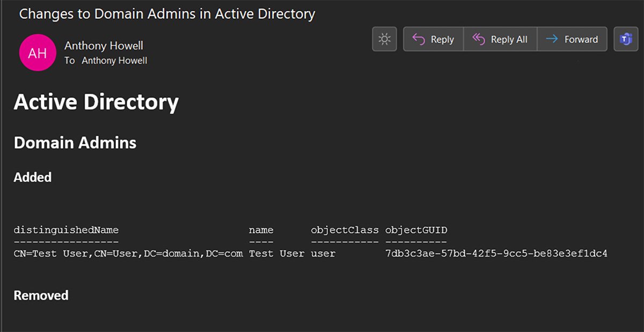Image resolution: width=644 pixels, height=332 pixels.
Task: Select the email subject about Domain Admins
Action: point(167,14)
